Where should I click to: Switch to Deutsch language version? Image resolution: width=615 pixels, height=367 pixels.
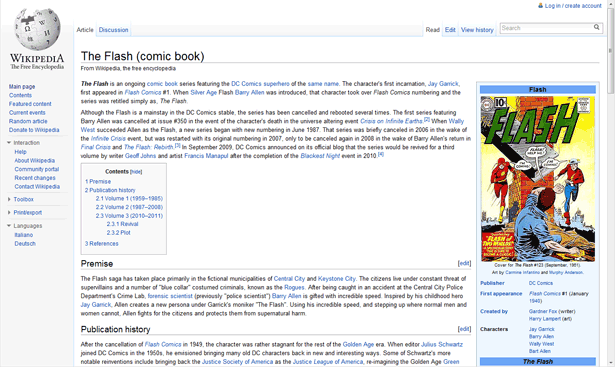(25, 243)
